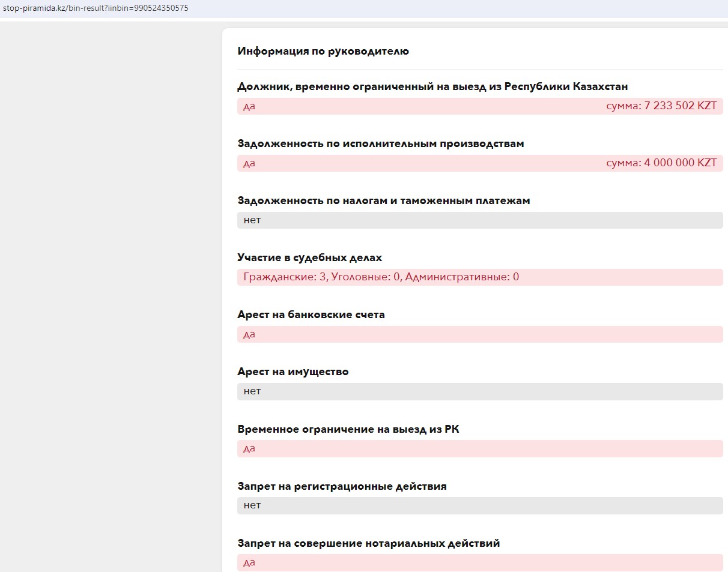Click "Задолженность по исполнительным производствам" label
The height and width of the screenshot is (572, 728).
tap(381, 143)
